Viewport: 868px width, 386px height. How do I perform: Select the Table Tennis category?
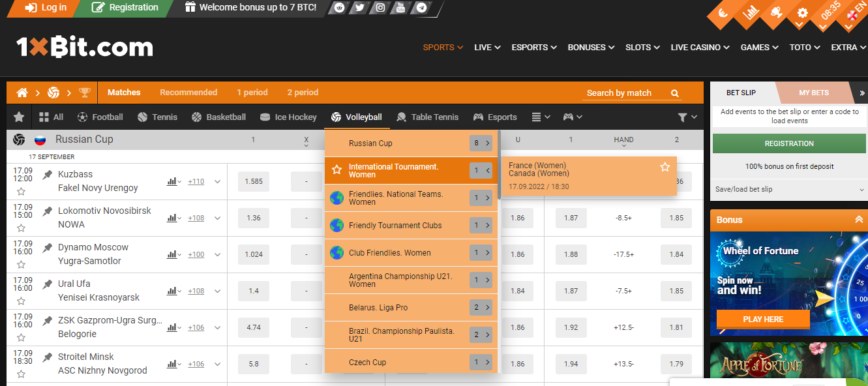[428, 117]
